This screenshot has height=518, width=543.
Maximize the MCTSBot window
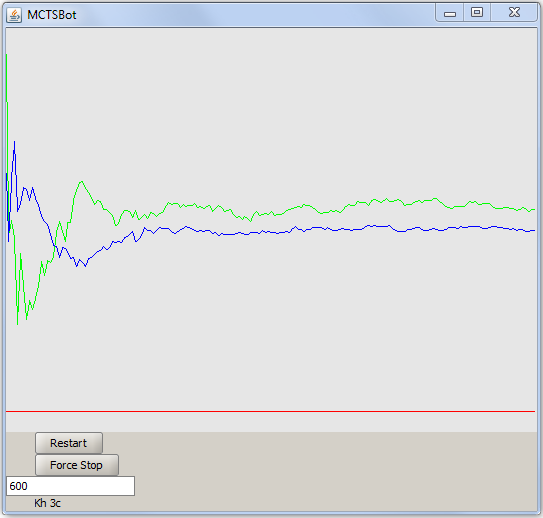point(477,13)
